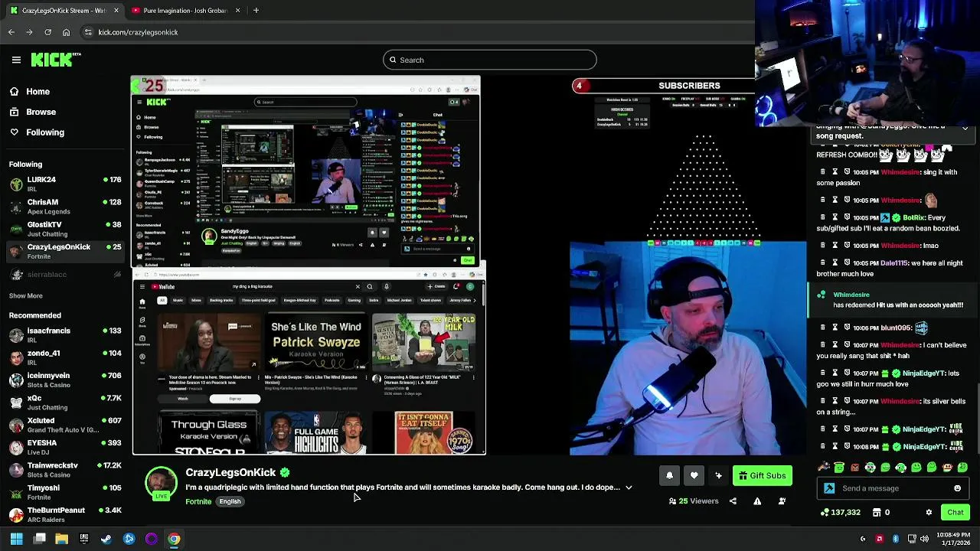Open Xcluted Grand Theft Auto channel
This screenshot has width=980, height=551.
[64, 425]
